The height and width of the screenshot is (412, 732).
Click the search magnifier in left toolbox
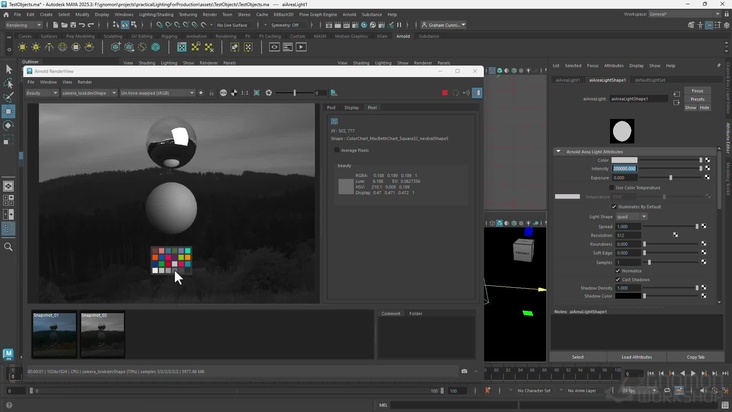point(8,247)
